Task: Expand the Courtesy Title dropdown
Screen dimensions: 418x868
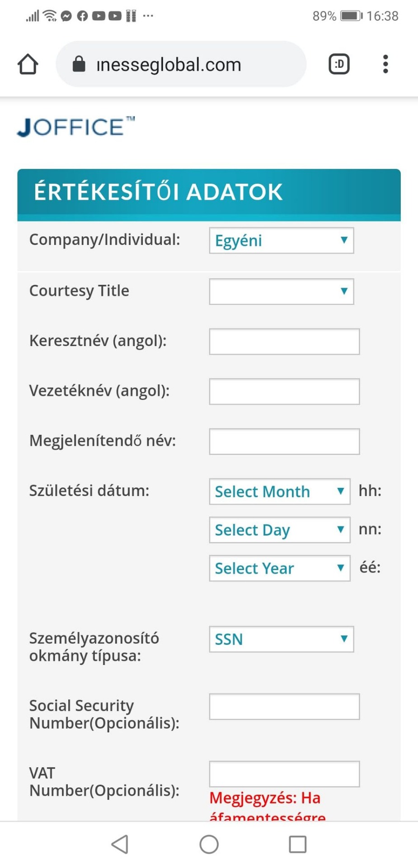Action: point(281,291)
